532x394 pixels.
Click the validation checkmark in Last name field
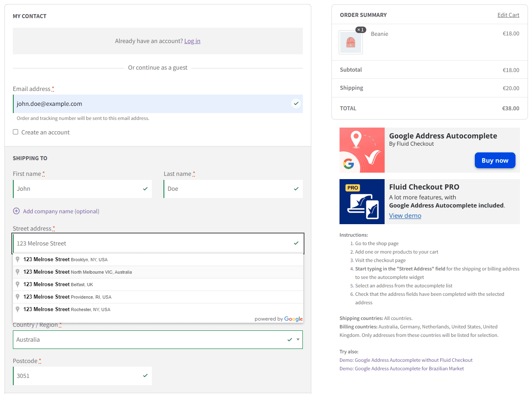point(296,189)
